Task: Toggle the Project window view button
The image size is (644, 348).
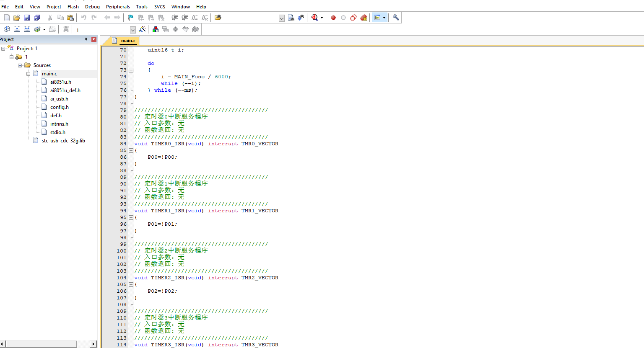Action: [x=377, y=18]
